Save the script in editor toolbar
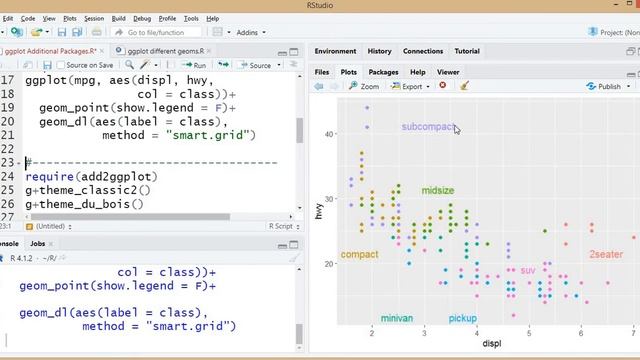The height and width of the screenshot is (360, 640). [x=47, y=65]
